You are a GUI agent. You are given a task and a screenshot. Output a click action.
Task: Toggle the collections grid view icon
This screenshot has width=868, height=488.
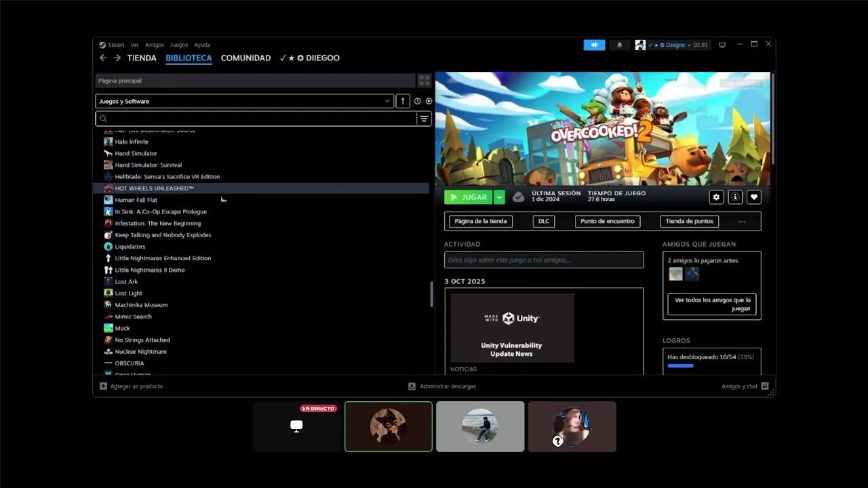coord(425,81)
